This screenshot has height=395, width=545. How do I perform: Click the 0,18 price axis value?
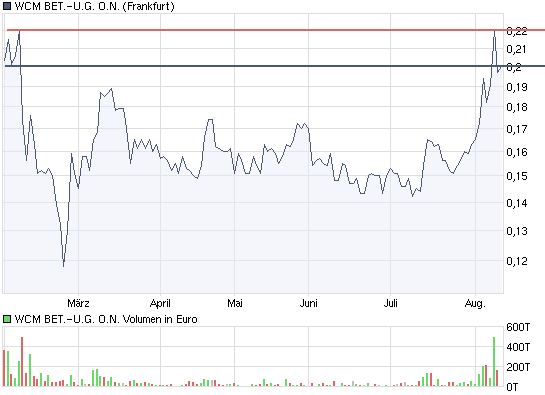pos(517,107)
